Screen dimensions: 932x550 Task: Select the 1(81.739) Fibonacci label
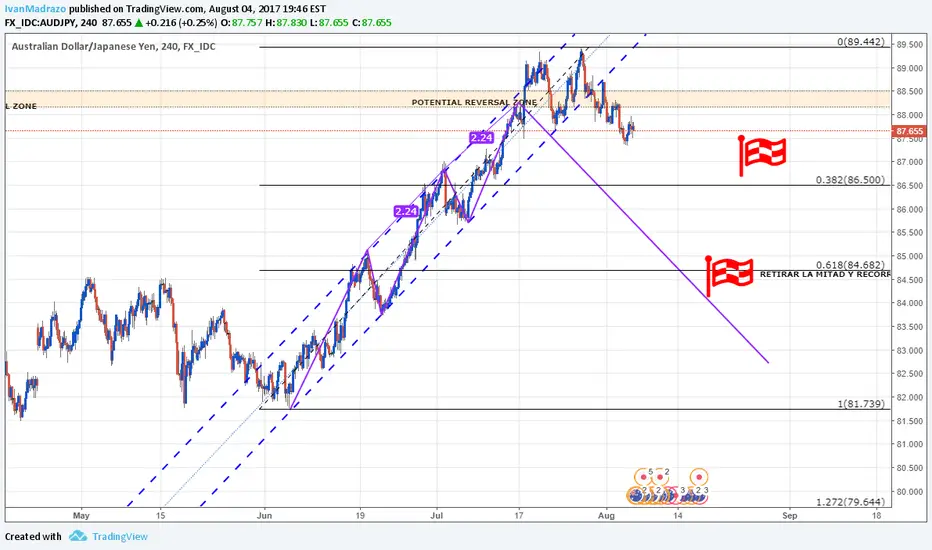coord(861,404)
